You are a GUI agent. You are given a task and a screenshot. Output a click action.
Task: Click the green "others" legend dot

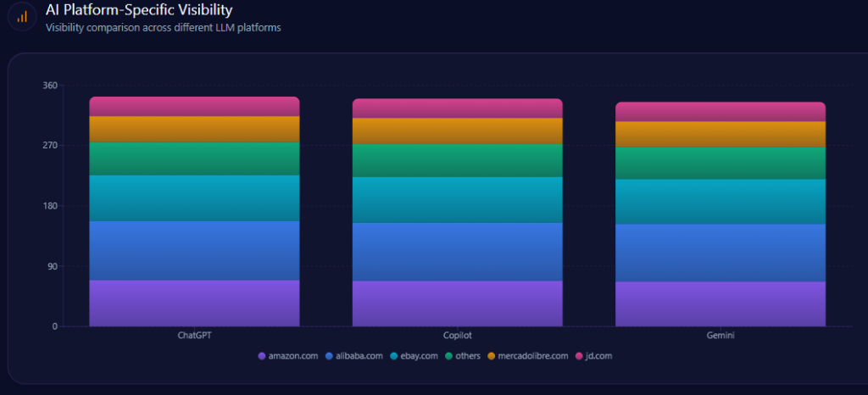point(448,356)
